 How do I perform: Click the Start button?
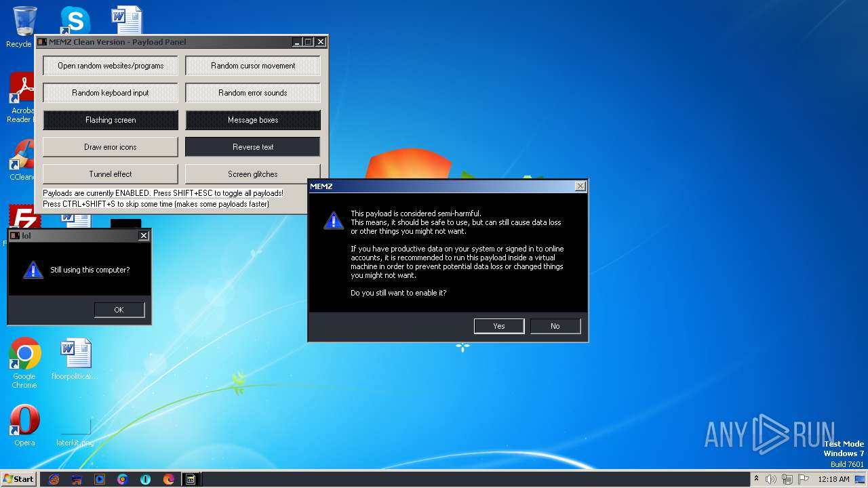pyautogui.click(x=19, y=479)
